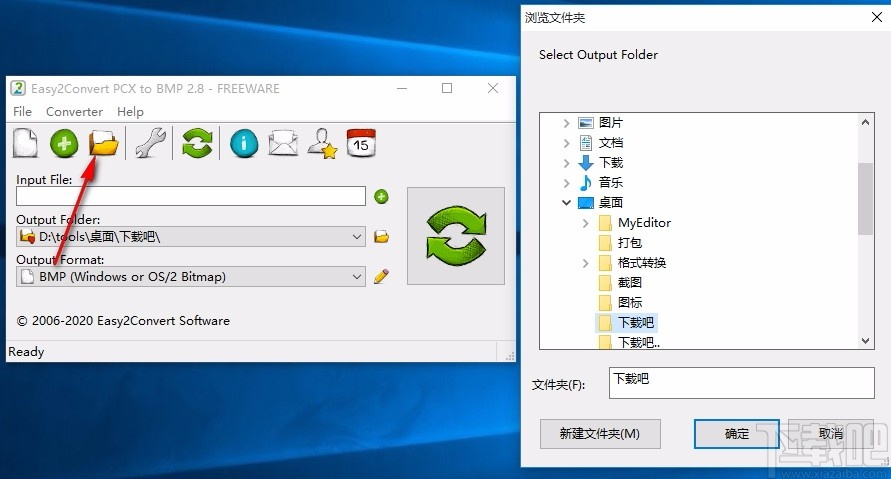Open the Converter menu
Viewport: 891px width, 479px height.
(x=74, y=111)
